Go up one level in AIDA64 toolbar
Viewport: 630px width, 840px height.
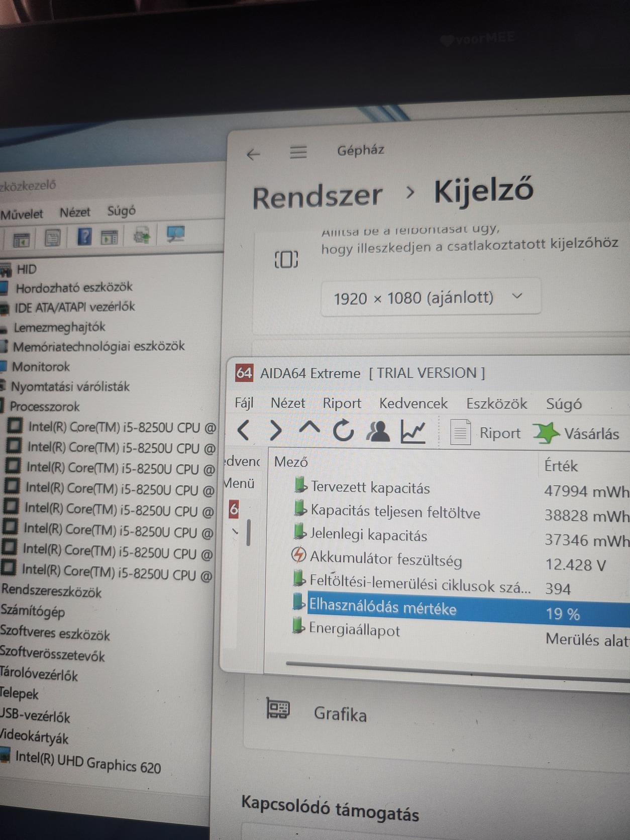pyautogui.click(x=309, y=428)
